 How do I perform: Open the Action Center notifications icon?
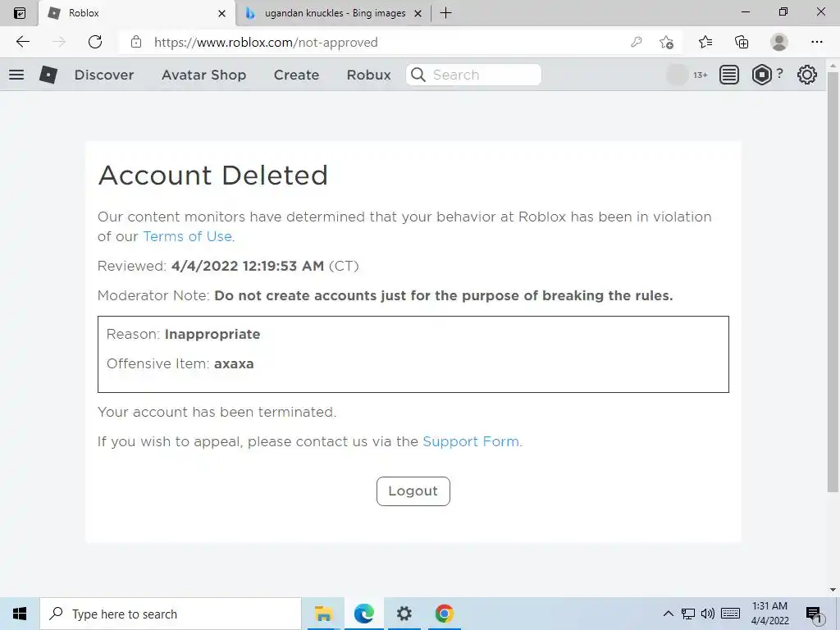(x=815, y=614)
